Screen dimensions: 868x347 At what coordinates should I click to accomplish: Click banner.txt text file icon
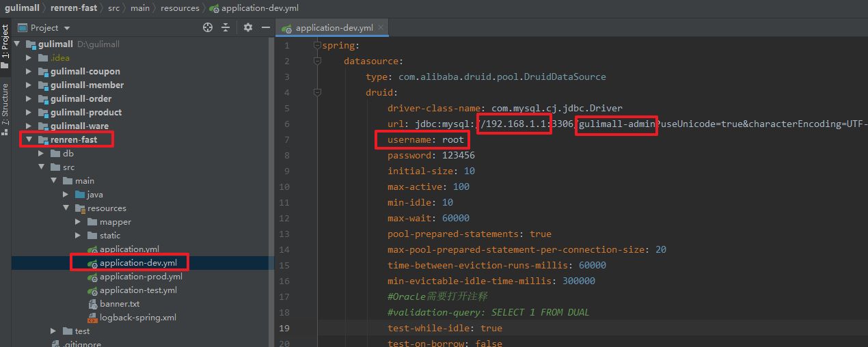coord(92,303)
